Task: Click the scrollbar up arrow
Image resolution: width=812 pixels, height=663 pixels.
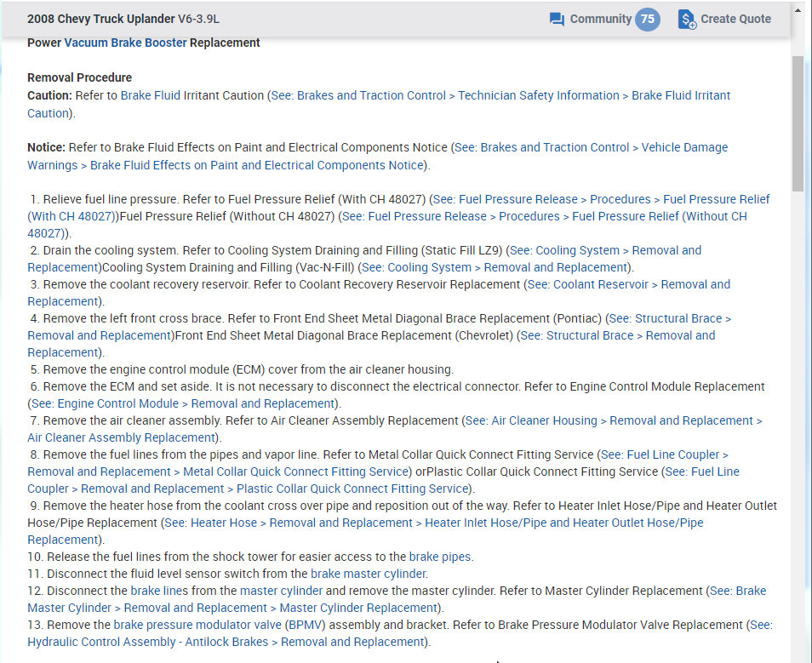Action: pyautogui.click(x=798, y=10)
